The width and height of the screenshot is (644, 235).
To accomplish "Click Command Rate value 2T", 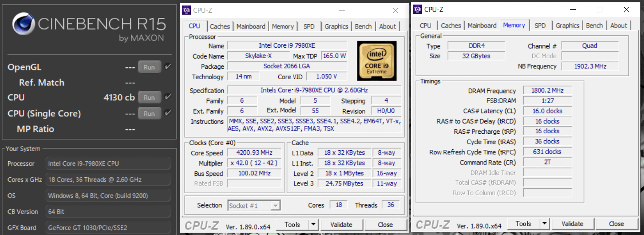I will click(x=547, y=162).
